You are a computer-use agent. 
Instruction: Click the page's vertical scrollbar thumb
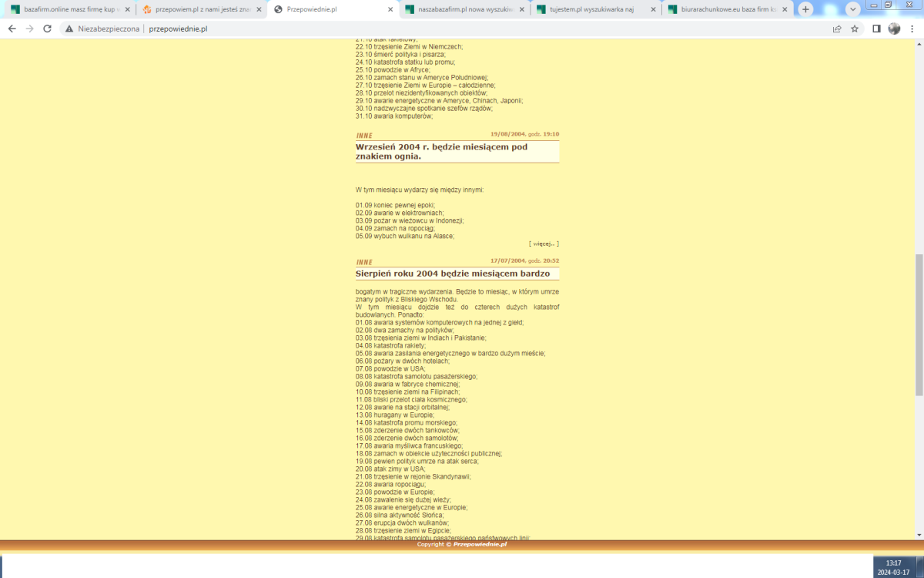pos(918,324)
